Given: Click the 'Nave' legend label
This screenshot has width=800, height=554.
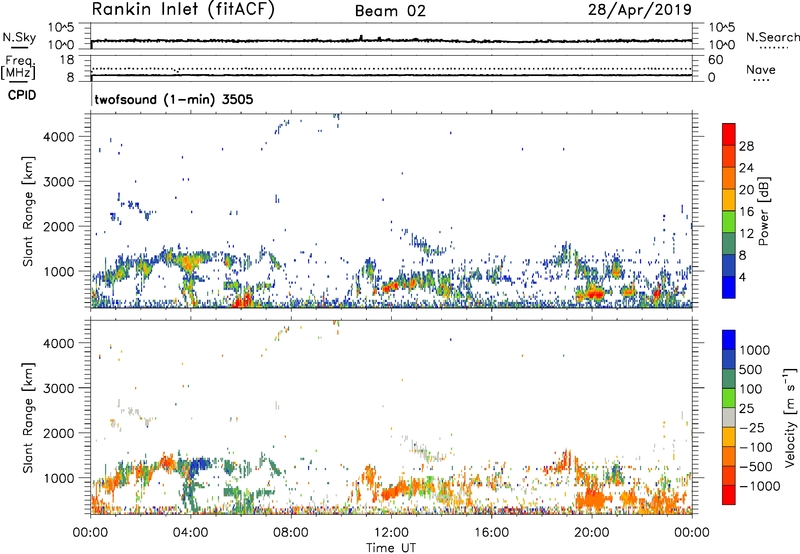Looking at the screenshot, I should click(x=761, y=70).
